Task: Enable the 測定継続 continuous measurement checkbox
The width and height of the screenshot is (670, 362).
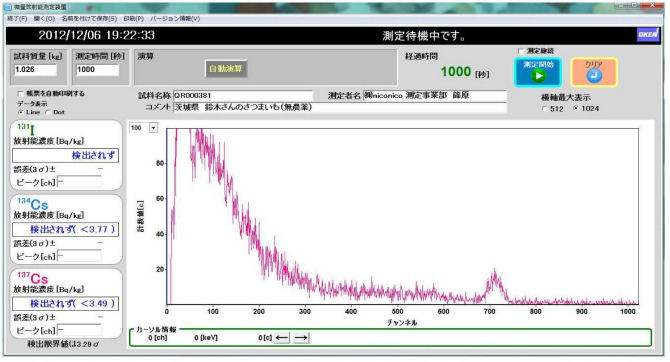Action: pyautogui.click(x=520, y=51)
